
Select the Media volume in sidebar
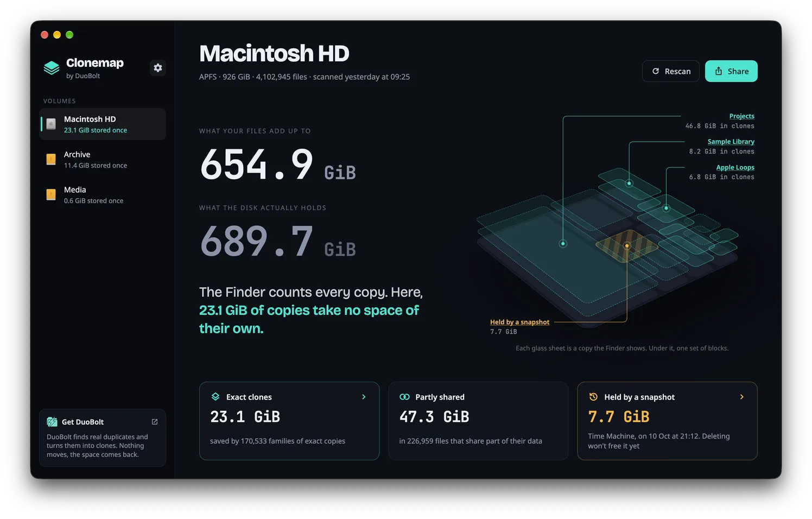pos(103,195)
